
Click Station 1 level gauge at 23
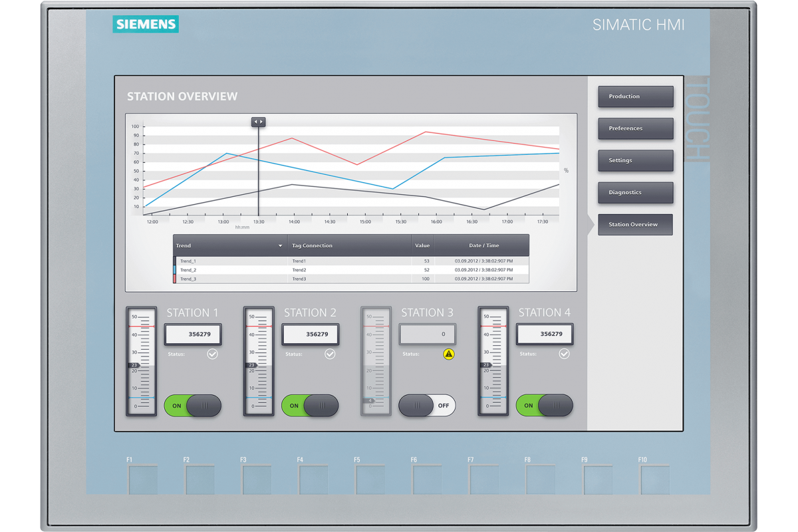[135, 365]
